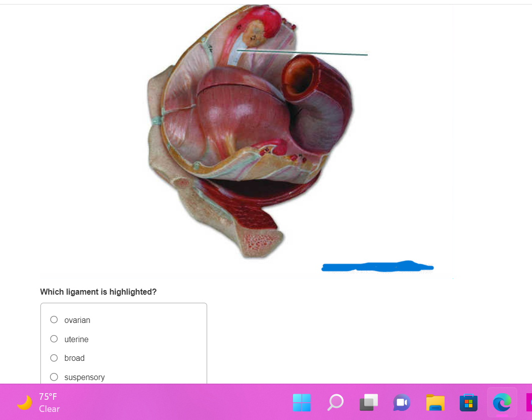Viewport: 532px width, 420px height.
Task: Open File Explorer from the taskbar
Action: coord(434,403)
